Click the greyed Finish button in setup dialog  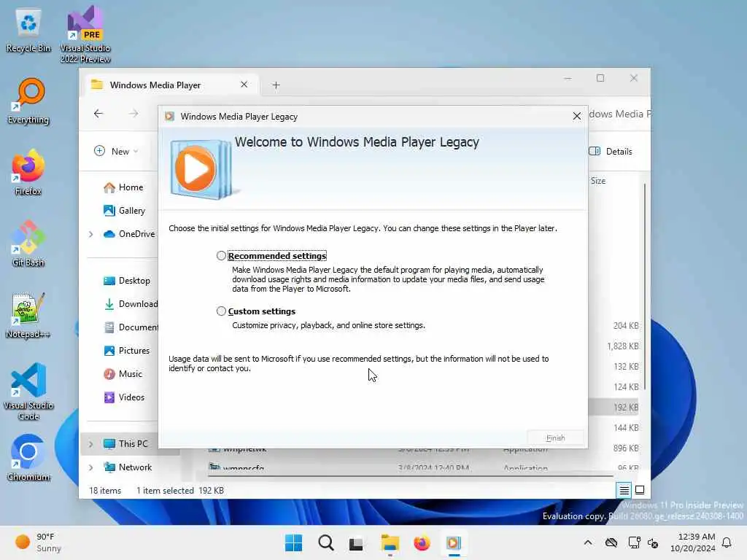(x=555, y=437)
